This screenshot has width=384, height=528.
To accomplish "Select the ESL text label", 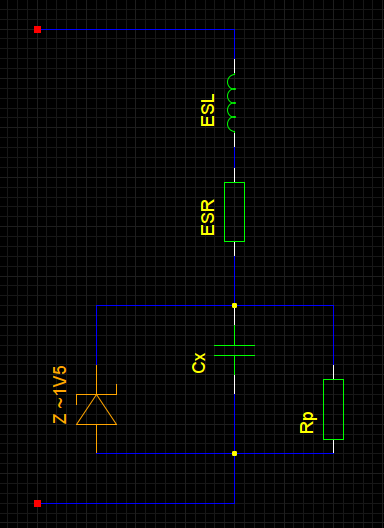I will pyautogui.click(x=208, y=110).
